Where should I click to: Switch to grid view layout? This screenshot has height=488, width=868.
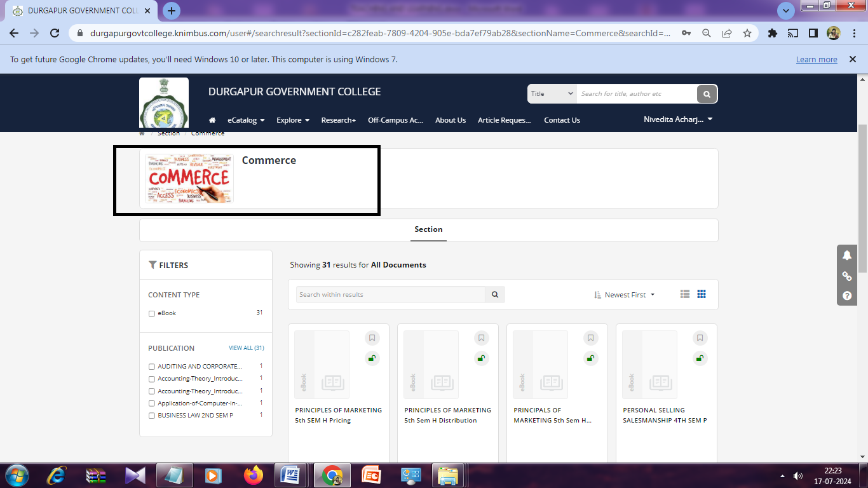tap(702, 294)
